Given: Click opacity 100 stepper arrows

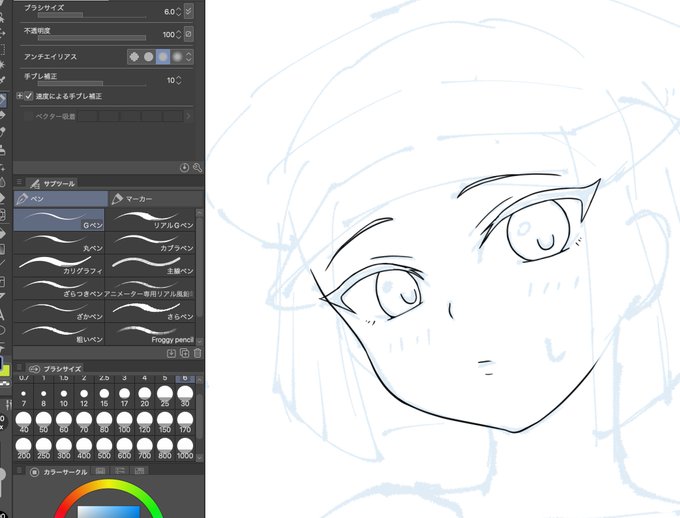Looking at the screenshot, I should [x=179, y=34].
